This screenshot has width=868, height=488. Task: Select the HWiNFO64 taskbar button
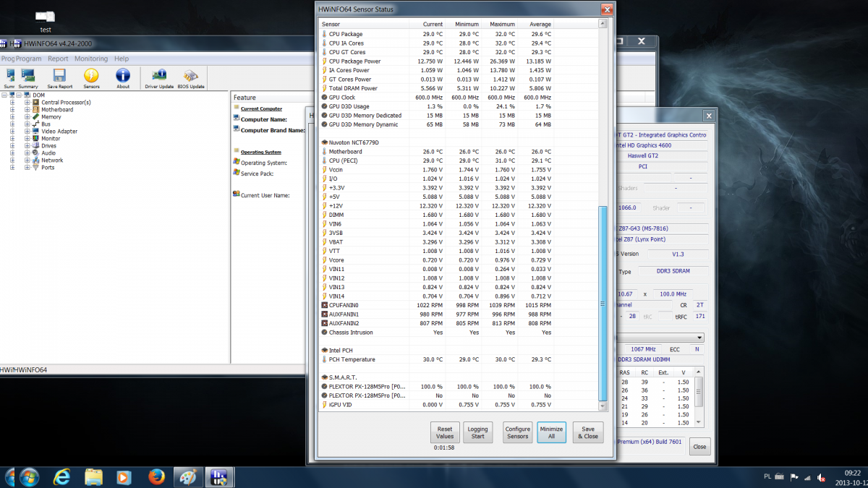tap(218, 477)
